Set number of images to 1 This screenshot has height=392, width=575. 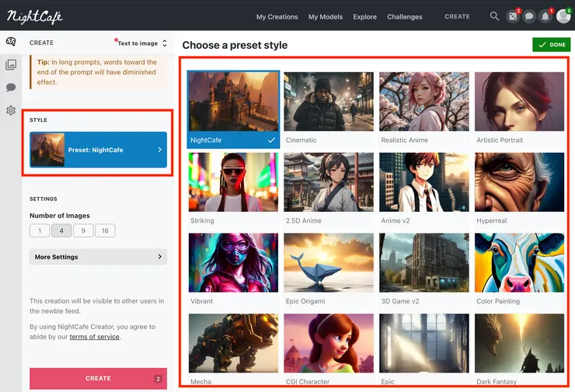pyautogui.click(x=40, y=231)
